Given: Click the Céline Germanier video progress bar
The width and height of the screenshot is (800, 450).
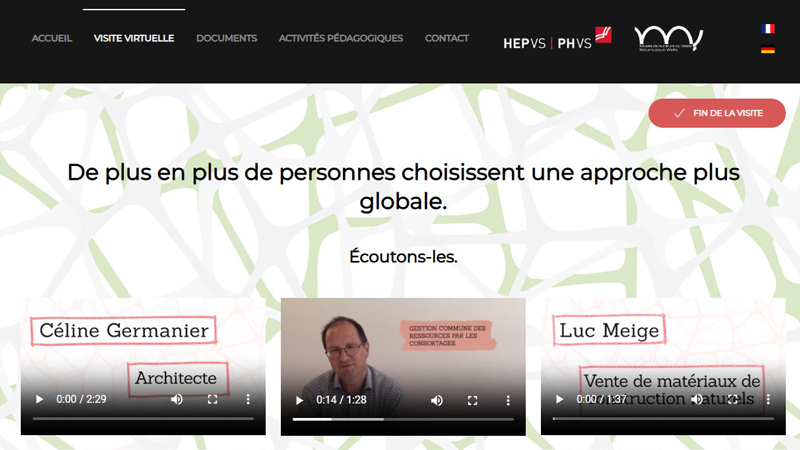Looking at the screenshot, I should point(143,418).
